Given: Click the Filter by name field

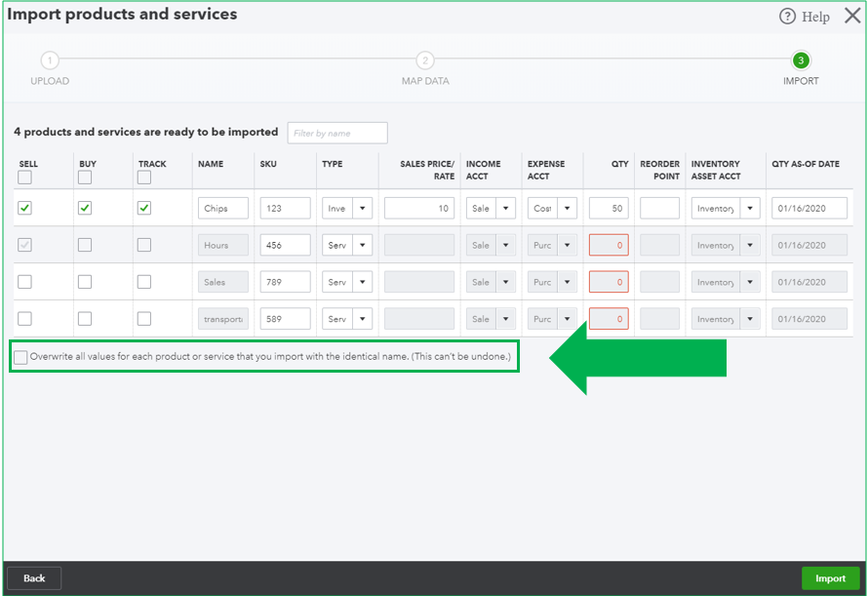Looking at the screenshot, I should 337,133.
